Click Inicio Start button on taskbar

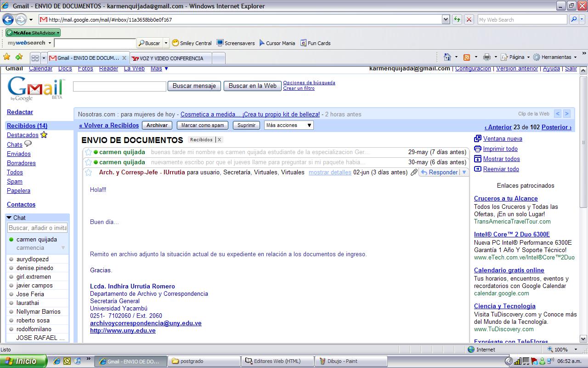click(x=23, y=361)
